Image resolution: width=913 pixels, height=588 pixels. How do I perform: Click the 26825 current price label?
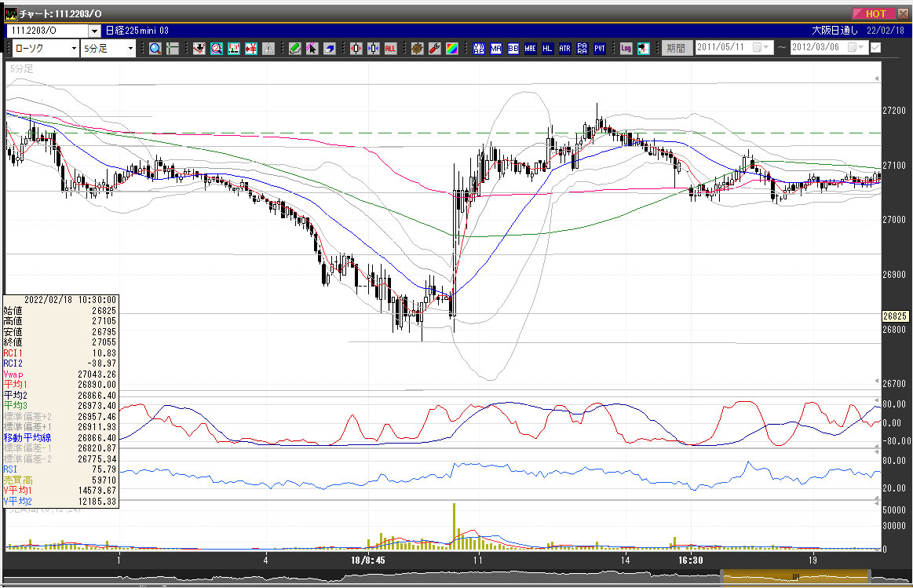(x=895, y=316)
